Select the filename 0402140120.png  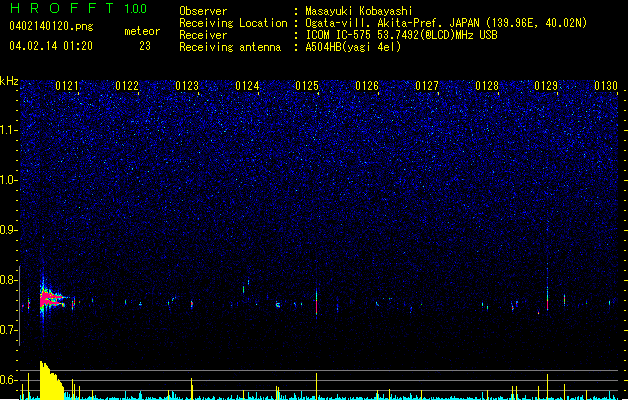[51, 26]
